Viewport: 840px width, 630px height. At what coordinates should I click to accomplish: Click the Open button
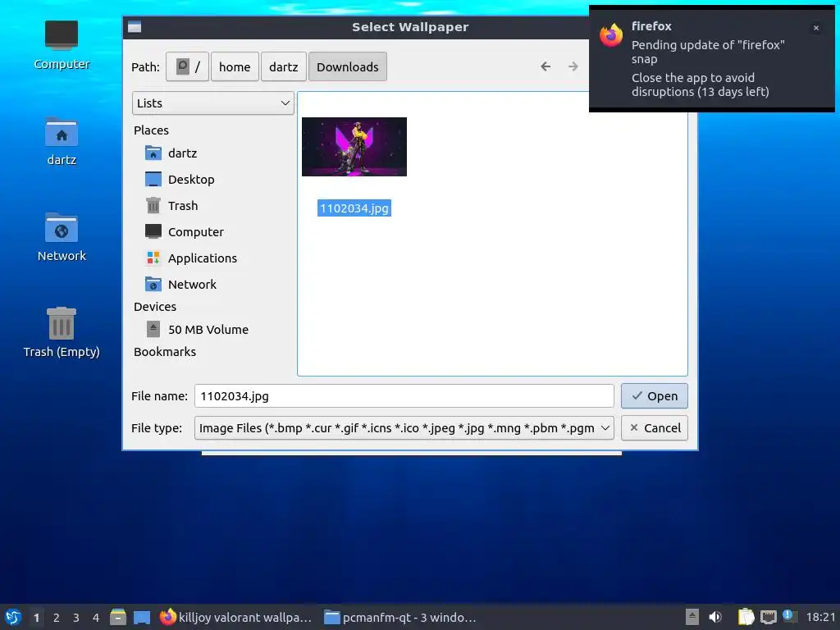pos(654,396)
